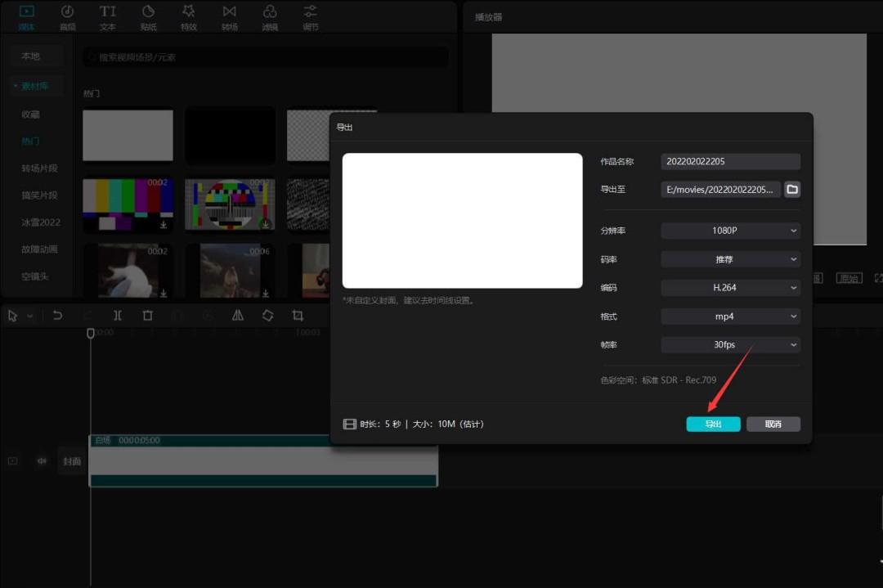Mute the main track with speaker icon
The image size is (883, 588).
click(x=42, y=461)
